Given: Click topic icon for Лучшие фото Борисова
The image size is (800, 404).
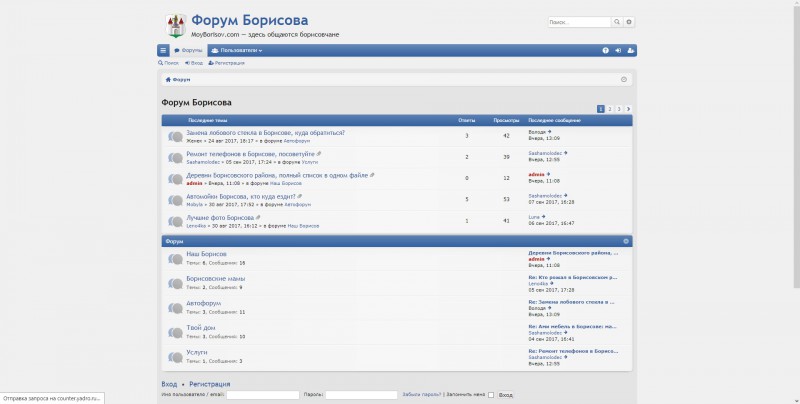Looking at the screenshot, I should [x=175, y=221].
